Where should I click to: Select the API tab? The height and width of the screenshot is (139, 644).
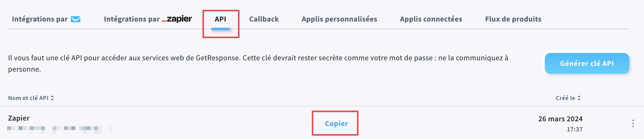220,19
